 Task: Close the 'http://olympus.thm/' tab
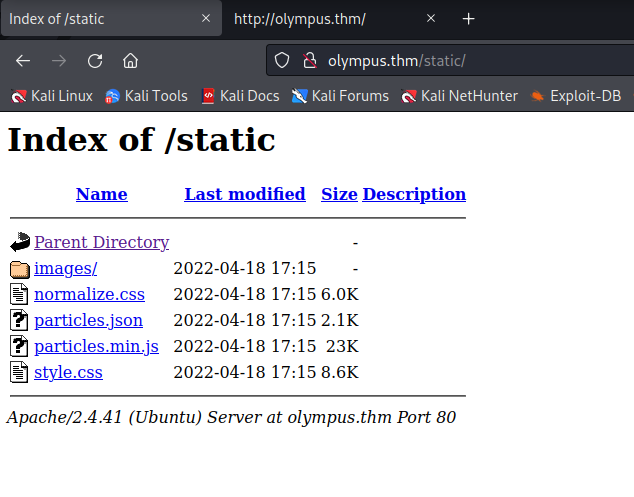tap(431, 18)
